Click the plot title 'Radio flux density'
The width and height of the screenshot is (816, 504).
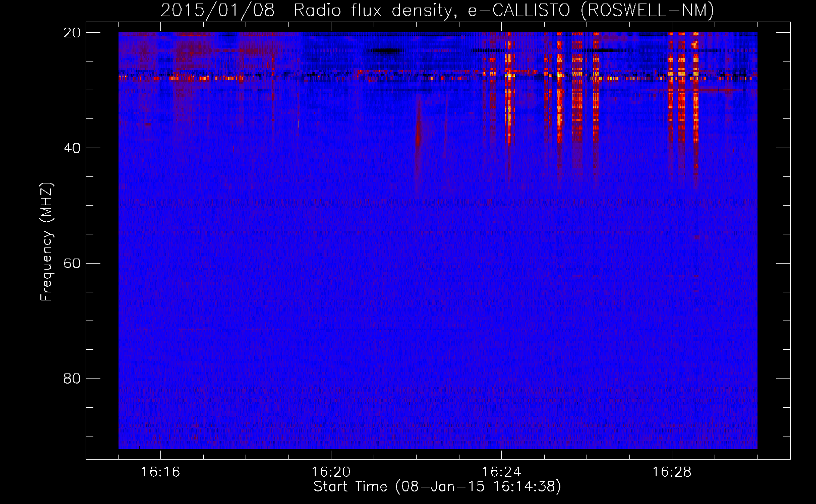373,10
